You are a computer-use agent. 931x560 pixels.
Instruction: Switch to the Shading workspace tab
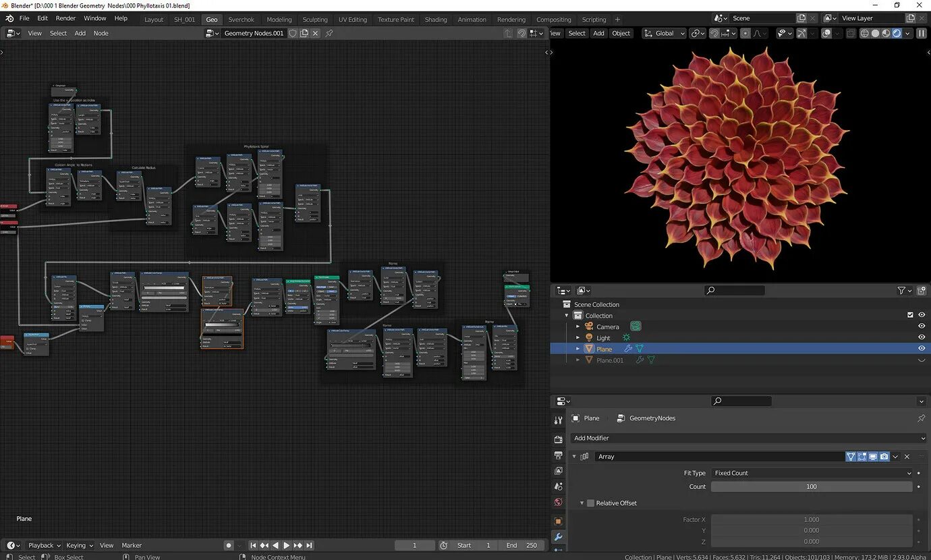[435, 20]
